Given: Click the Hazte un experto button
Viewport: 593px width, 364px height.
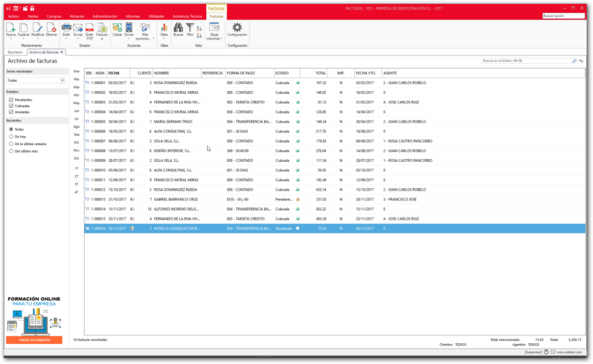Looking at the screenshot, I should click(34, 340).
